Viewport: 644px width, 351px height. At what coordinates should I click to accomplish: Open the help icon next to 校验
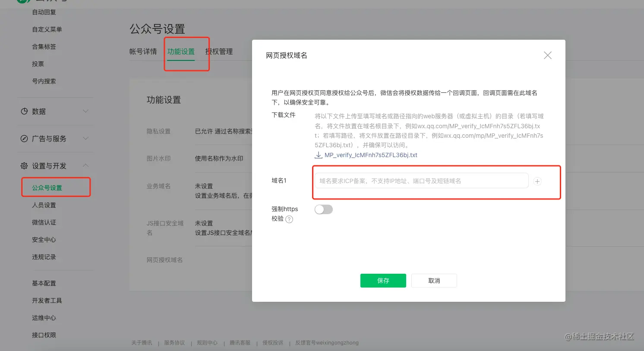pyautogui.click(x=290, y=219)
